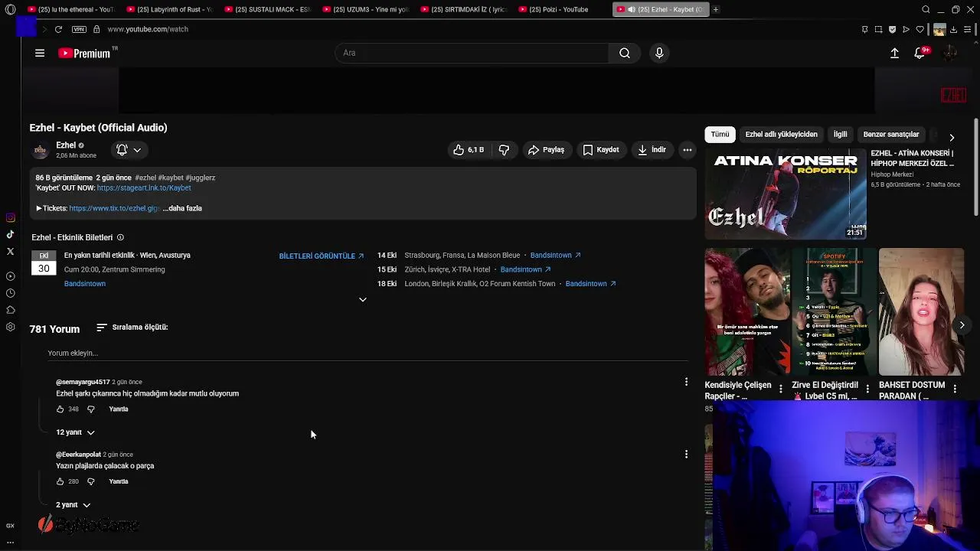The height and width of the screenshot is (551, 980).
Task: Dislike the Ezhel Kaybet video
Action: pyautogui.click(x=504, y=150)
